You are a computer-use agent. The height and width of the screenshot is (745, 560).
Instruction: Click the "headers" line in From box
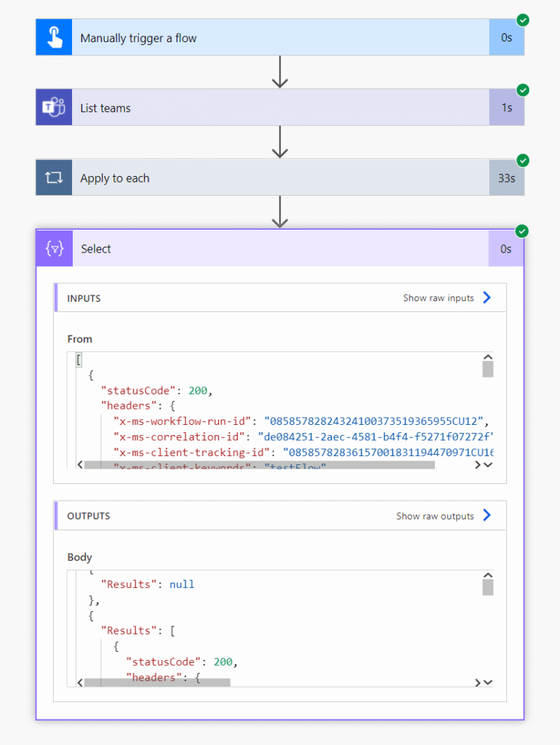pos(137,406)
